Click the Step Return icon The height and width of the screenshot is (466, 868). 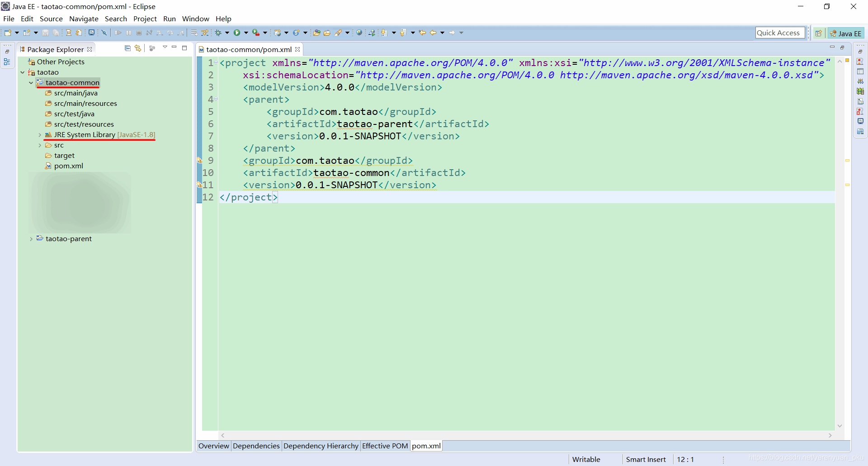coord(180,33)
